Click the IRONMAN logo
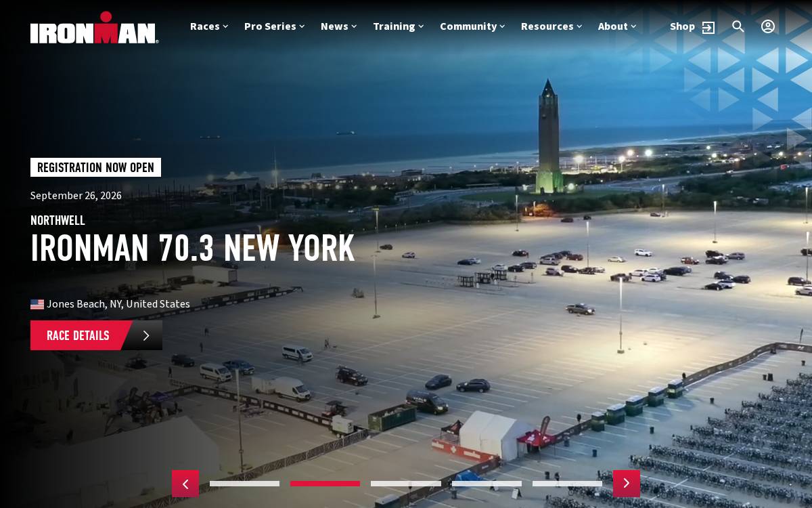 [x=95, y=28]
